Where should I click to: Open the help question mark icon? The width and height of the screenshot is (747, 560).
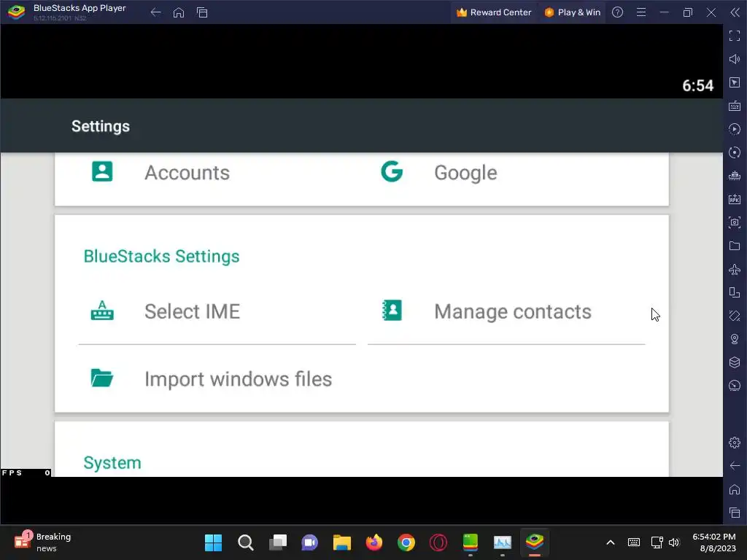coord(617,12)
